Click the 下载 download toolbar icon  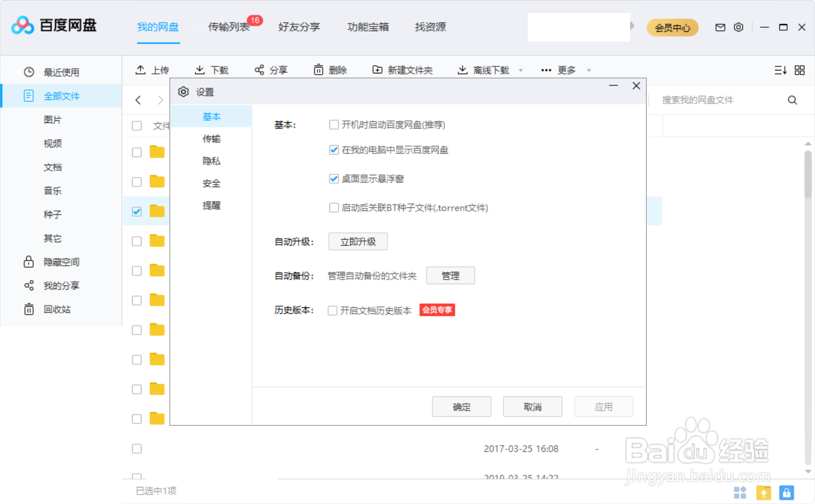pyautogui.click(x=200, y=70)
